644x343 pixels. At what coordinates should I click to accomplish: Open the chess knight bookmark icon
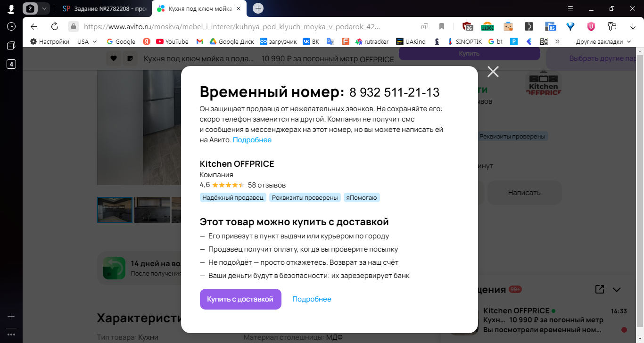[437, 41]
